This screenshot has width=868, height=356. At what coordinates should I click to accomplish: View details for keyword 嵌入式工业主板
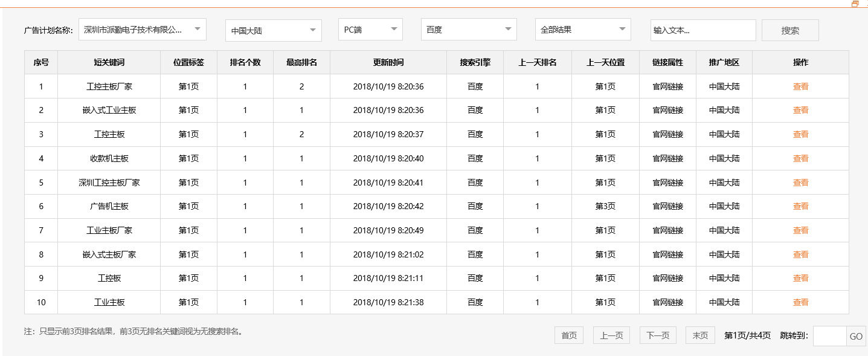point(800,110)
